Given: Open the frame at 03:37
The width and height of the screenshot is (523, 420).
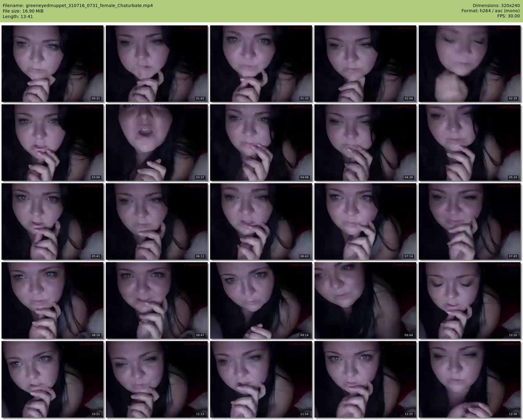Looking at the screenshot, I should coord(157,143).
